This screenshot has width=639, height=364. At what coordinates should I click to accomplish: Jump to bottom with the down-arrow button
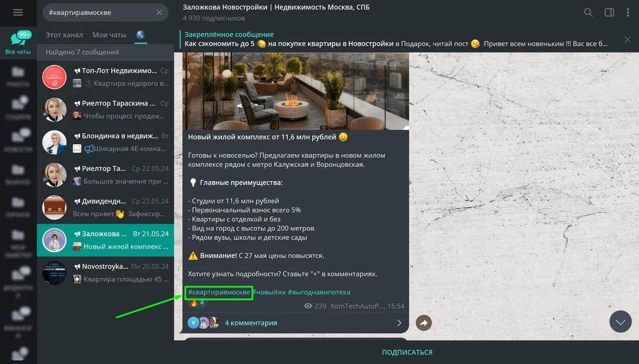[x=620, y=321]
